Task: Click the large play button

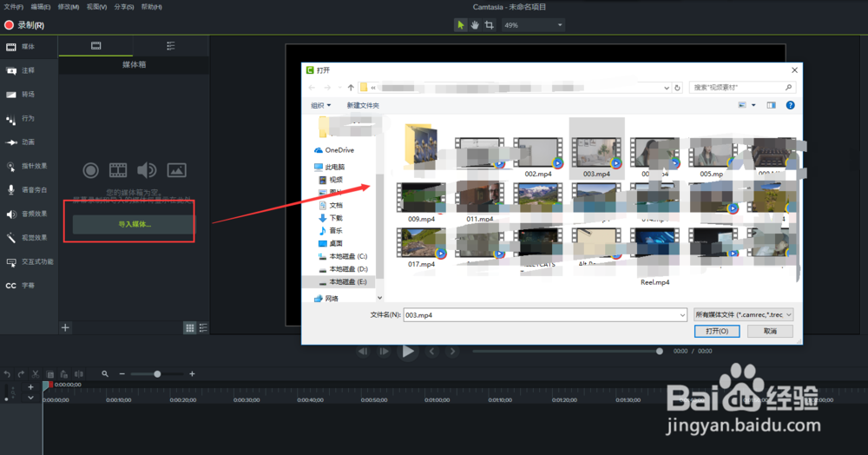Action: [x=408, y=352]
